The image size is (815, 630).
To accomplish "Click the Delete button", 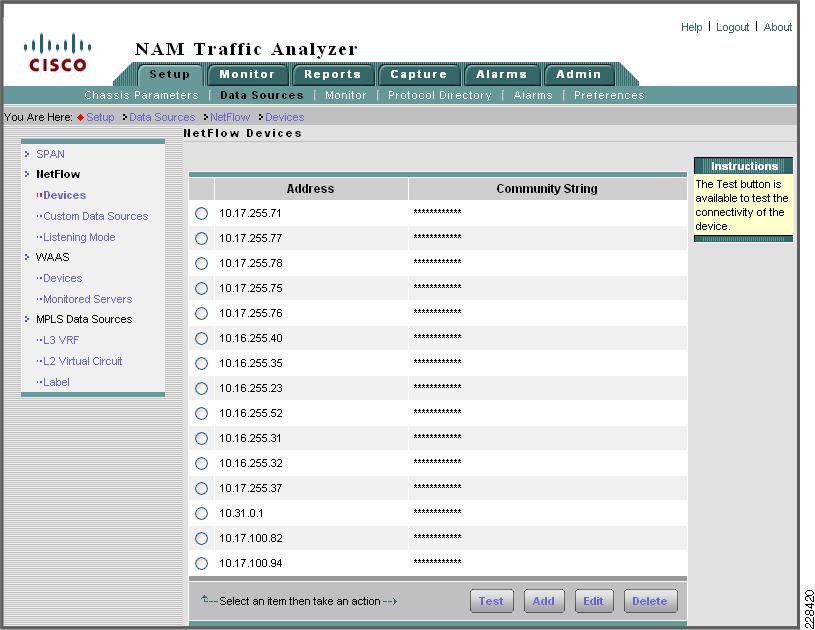I will click(x=650, y=601).
